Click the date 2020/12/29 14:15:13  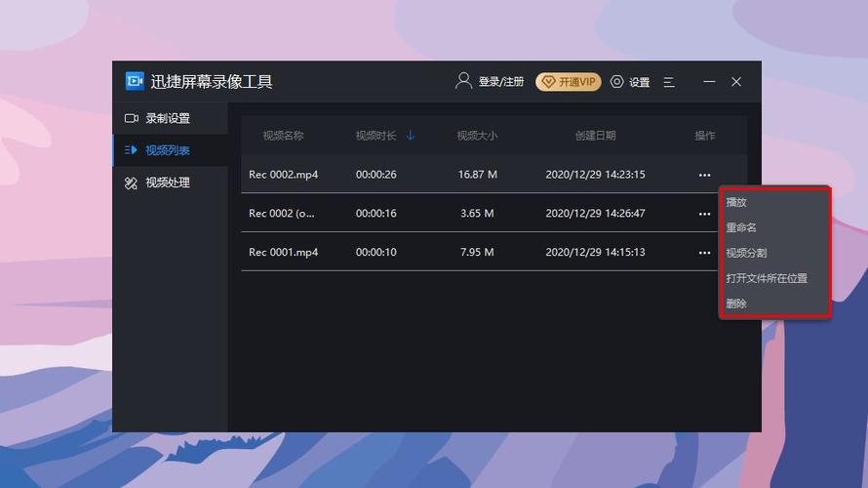[595, 252]
